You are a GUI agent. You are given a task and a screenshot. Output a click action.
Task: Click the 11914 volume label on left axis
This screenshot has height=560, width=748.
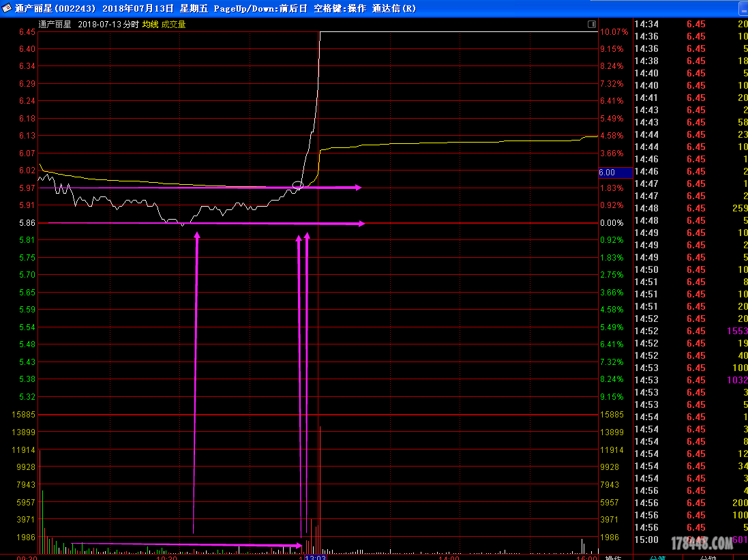23,450
